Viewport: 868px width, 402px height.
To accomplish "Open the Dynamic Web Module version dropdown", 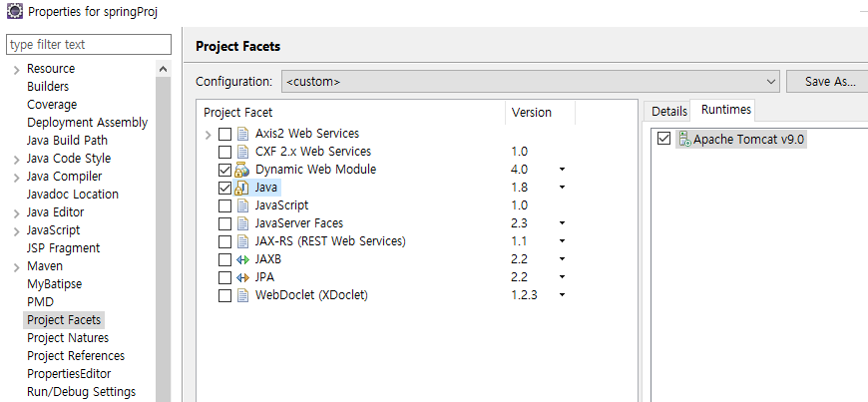I will pos(562,170).
